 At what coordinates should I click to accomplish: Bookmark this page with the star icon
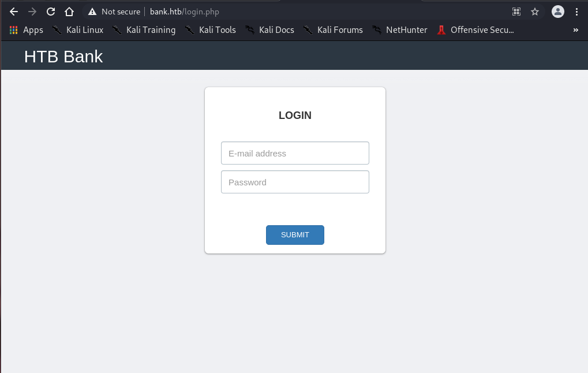click(535, 12)
